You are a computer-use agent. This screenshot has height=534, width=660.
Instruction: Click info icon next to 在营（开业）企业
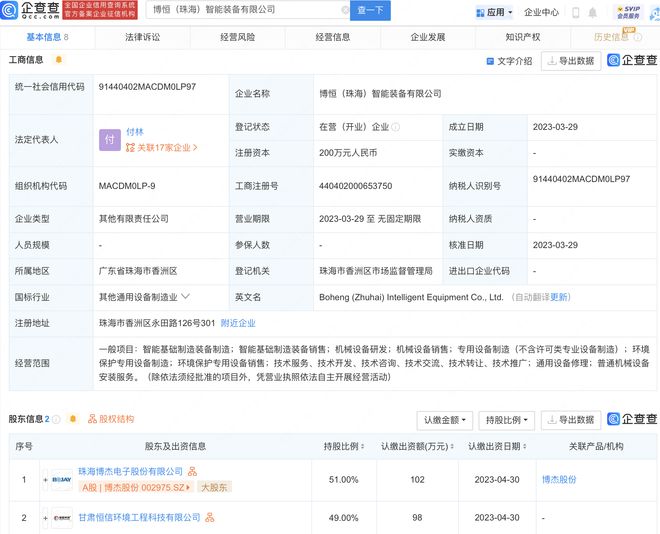click(396, 127)
